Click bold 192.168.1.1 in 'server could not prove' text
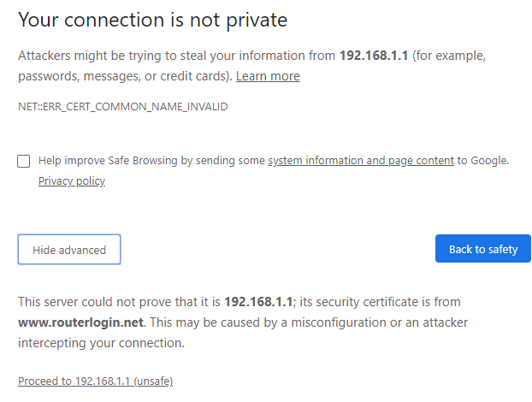Screen dimensions: 532x402 [x=258, y=302]
